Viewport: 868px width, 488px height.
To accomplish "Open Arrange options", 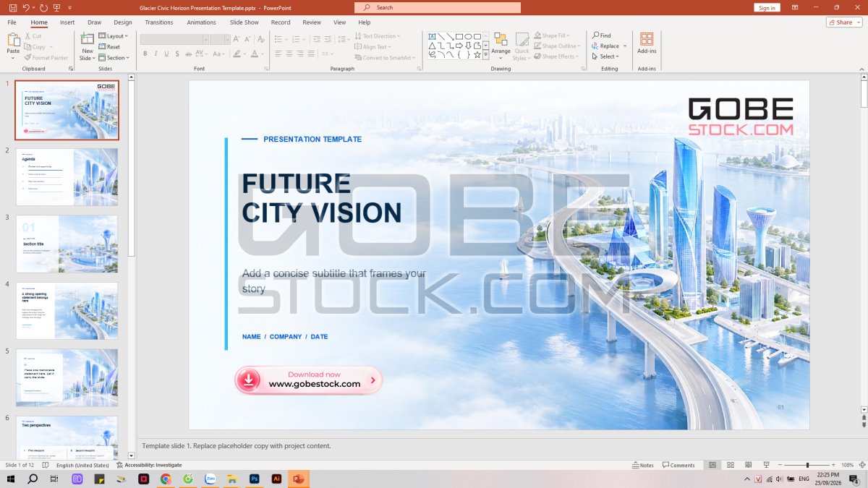I will (501, 46).
